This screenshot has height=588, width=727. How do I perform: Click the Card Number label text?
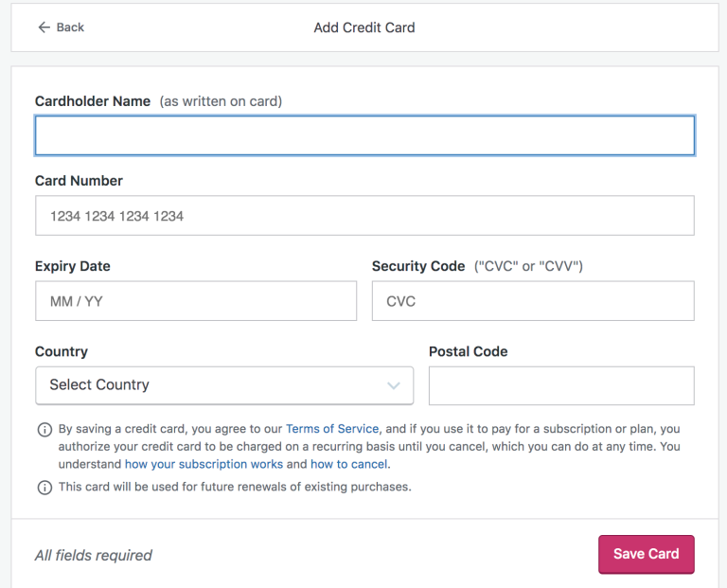tap(79, 181)
